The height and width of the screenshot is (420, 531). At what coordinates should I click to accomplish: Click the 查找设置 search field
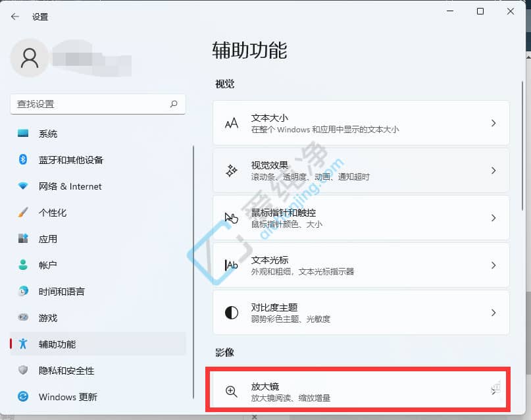tap(98, 104)
